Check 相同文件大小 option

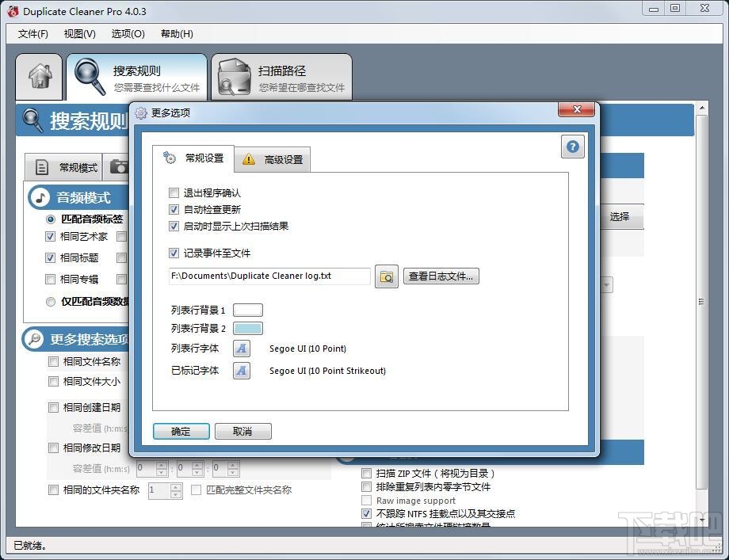pyautogui.click(x=53, y=382)
